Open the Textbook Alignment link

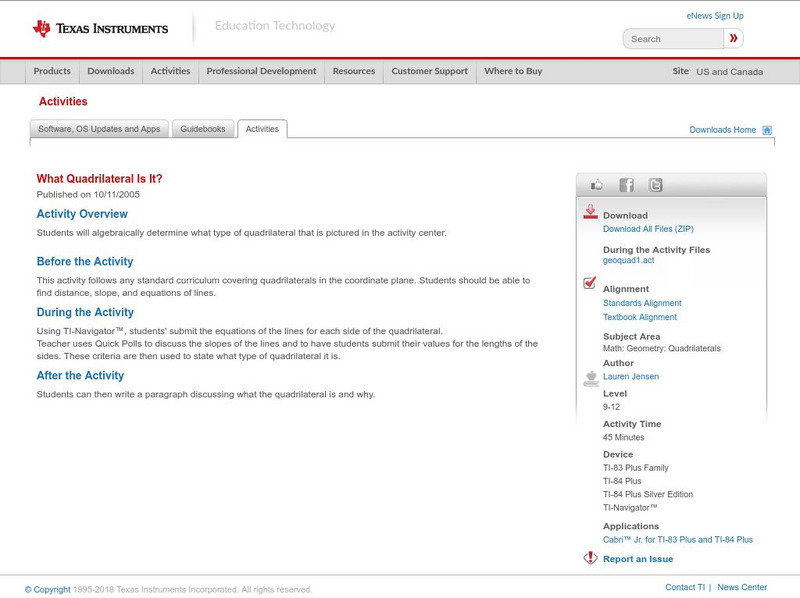pyautogui.click(x=640, y=317)
